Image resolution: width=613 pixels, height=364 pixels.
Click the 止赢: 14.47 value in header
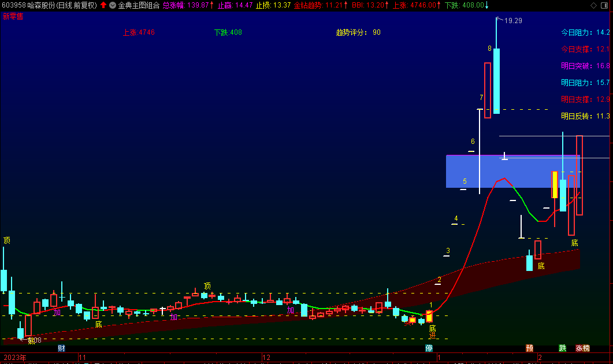pos(235,5)
